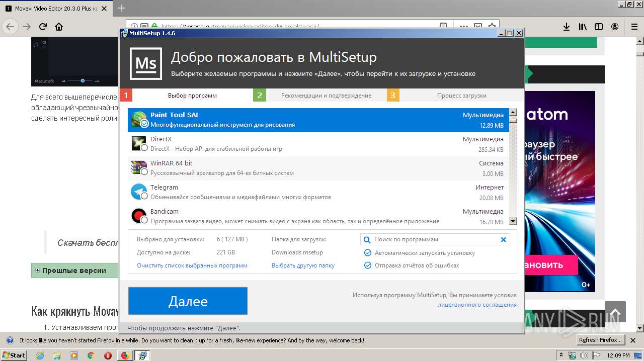The width and height of the screenshot is (644, 362).
Task: Click atom browser ad banner
Action: point(559,191)
